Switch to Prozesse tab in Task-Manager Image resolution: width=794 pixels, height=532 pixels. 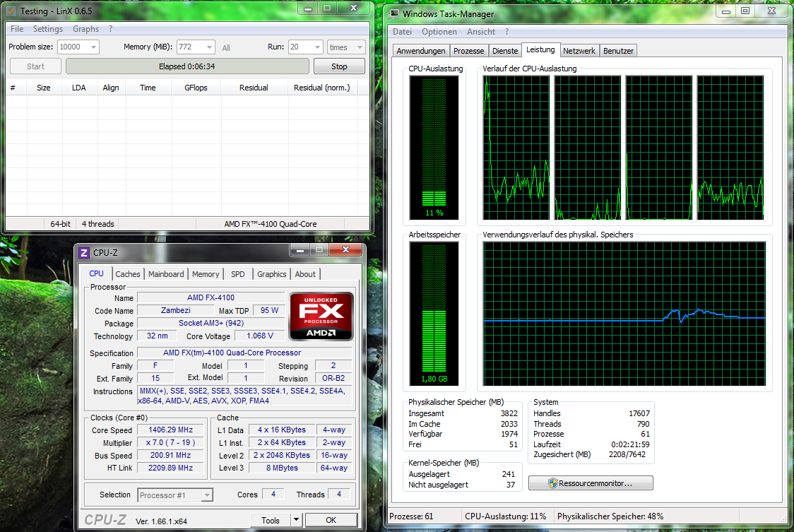469,51
